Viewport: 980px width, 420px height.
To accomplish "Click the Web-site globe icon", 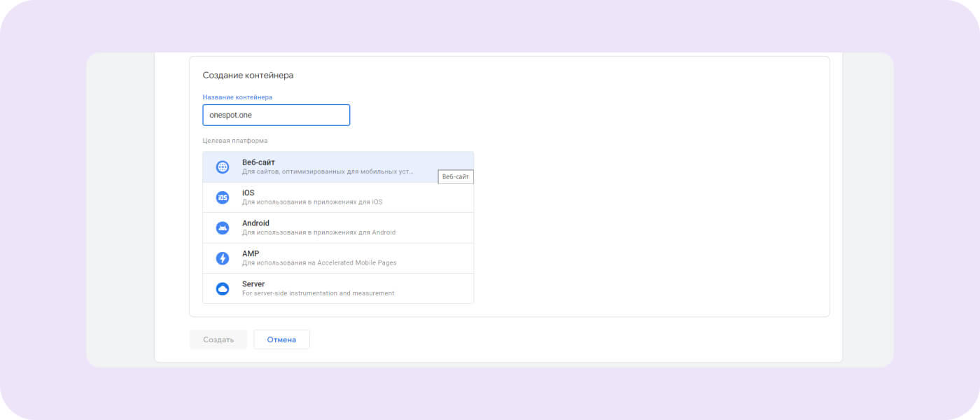I will tap(223, 167).
